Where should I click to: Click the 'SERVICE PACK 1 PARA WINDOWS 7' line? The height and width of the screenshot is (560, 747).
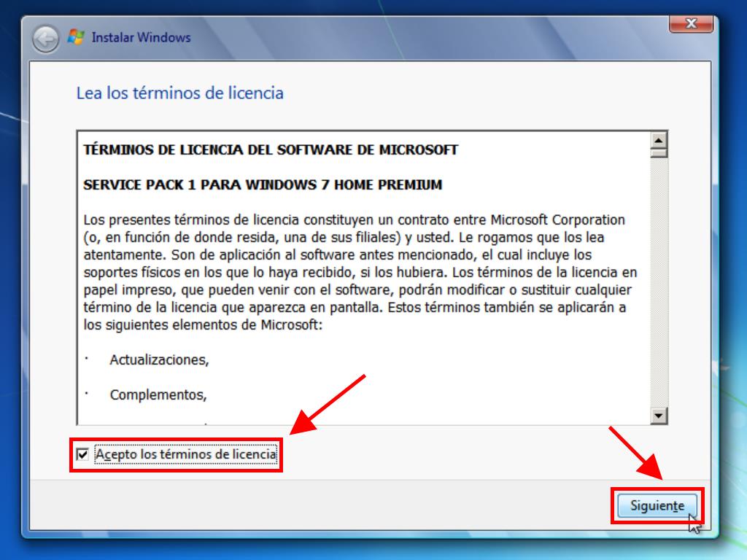(x=263, y=185)
